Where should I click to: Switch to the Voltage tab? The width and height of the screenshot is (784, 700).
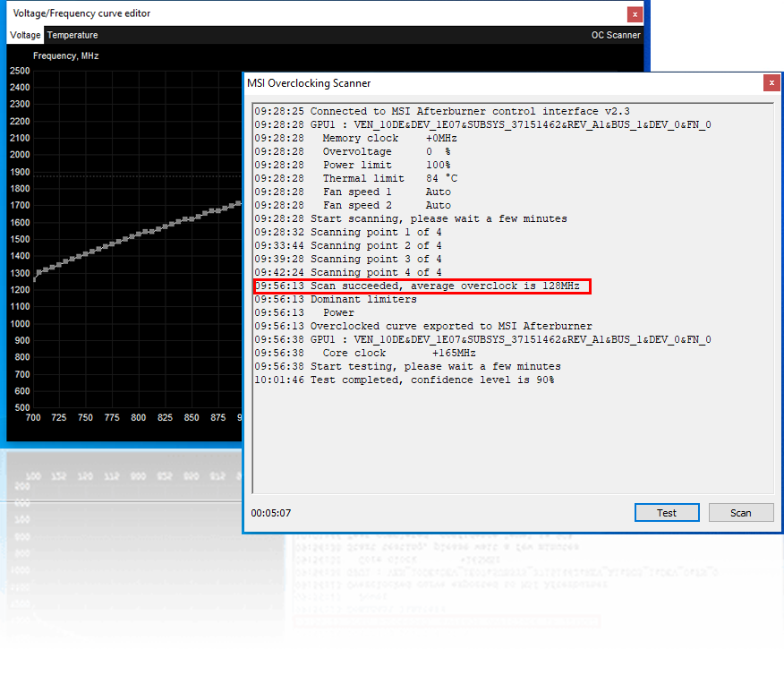coord(25,35)
